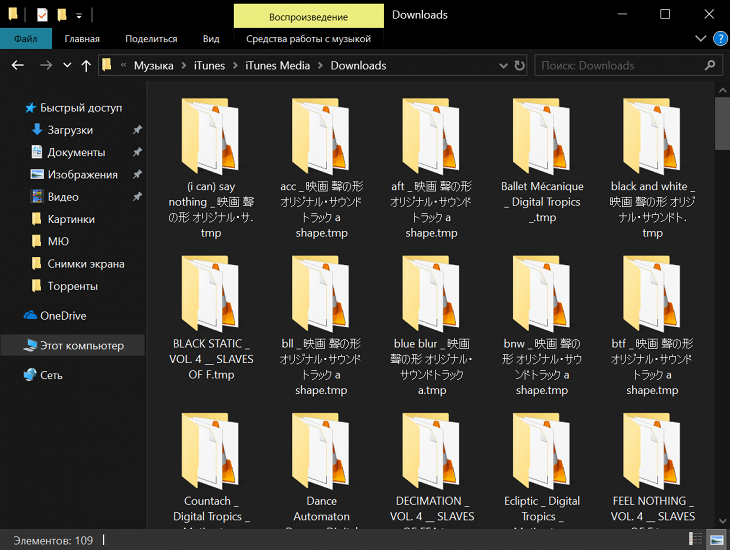Open the Файл menu tab
Screen dimensions: 730x550
(26, 39)
